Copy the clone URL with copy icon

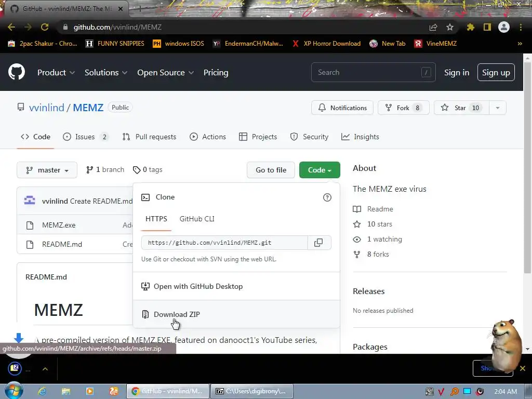pyautogui.click(x=318, y=243)
